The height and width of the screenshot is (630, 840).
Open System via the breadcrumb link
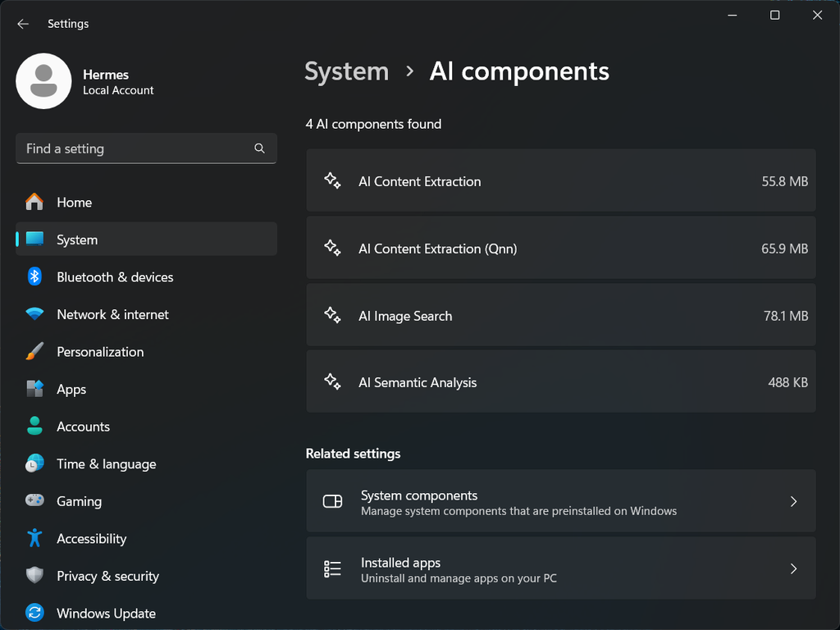pyautogui.click(x=346, y=71)
